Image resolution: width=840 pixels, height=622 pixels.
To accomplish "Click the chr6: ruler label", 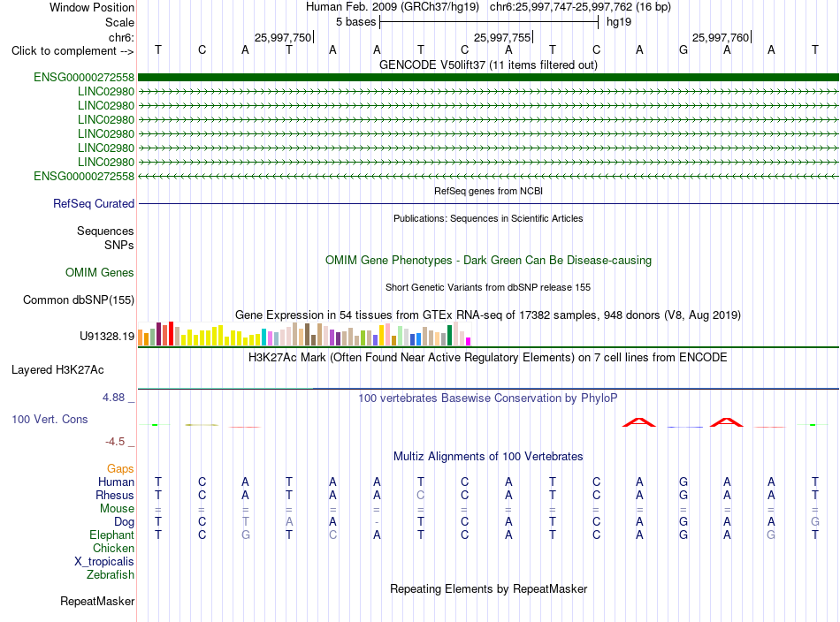I will [x=122, y=37].
